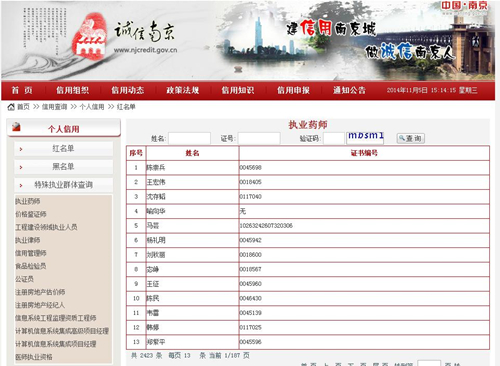Viewport: 500px width, 366px height.
Task: Click the 个人信用 breadcrumb link
Action: point(92,107)
